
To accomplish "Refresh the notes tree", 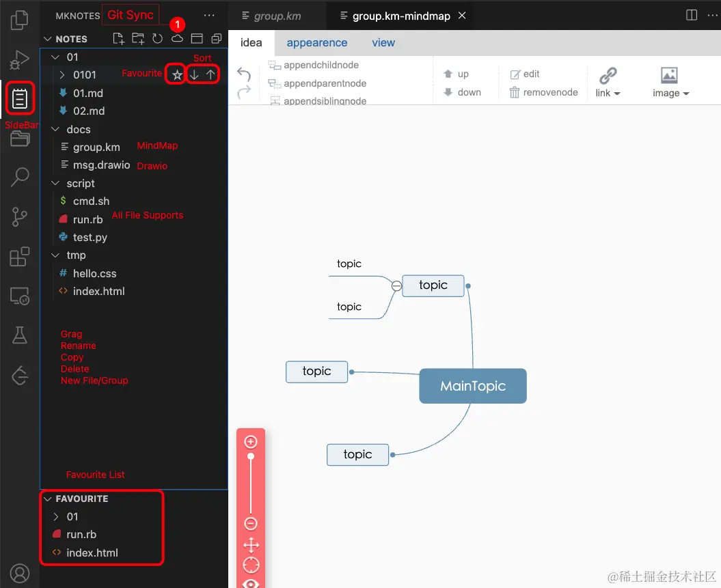I will (157, 39).
